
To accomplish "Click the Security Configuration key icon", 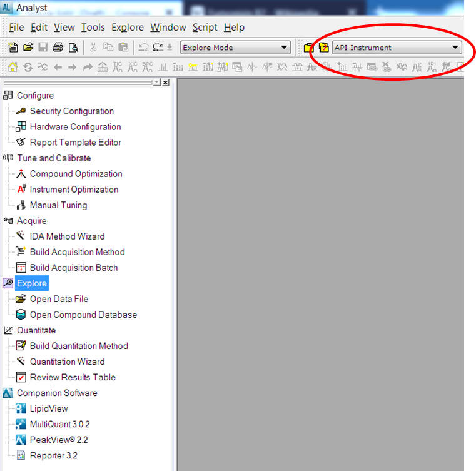I will coord(21,111).
